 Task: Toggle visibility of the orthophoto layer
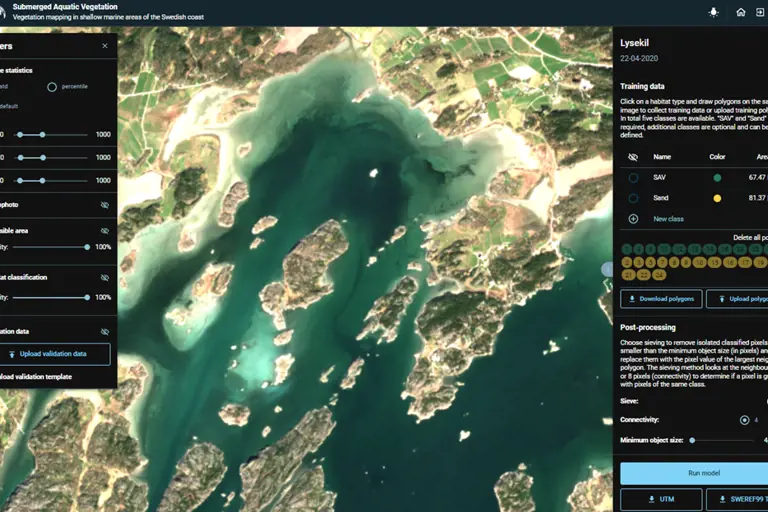105,205
